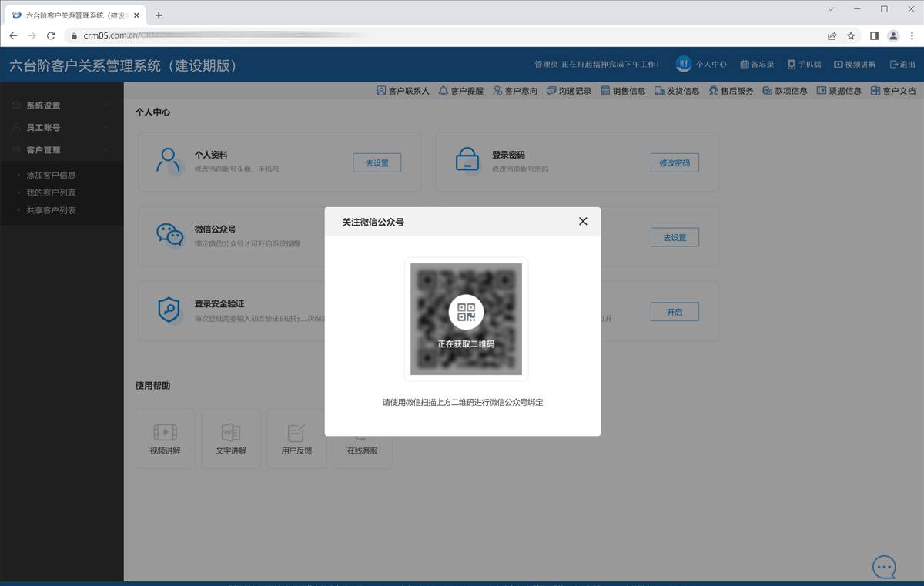The height and width of the screenshot is (586, 924).
Task: Click the 个人中心 page heading
Action: pyautogui.click(x=152, y=112)
